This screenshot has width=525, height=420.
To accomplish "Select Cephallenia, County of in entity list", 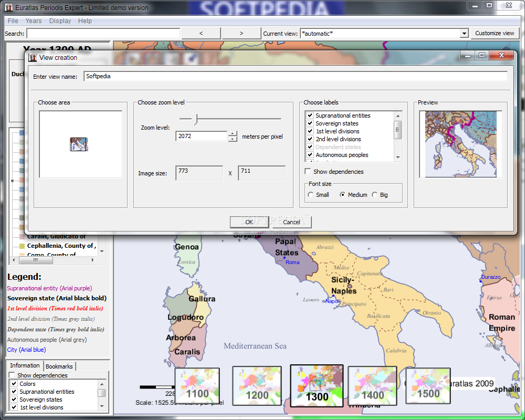I will click(61, 246).
